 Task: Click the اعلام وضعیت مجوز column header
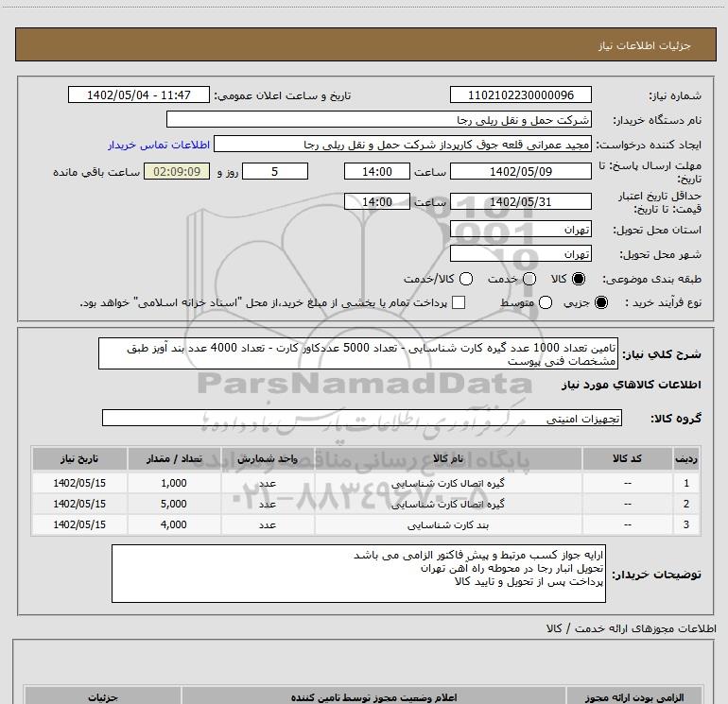point(373,696)
